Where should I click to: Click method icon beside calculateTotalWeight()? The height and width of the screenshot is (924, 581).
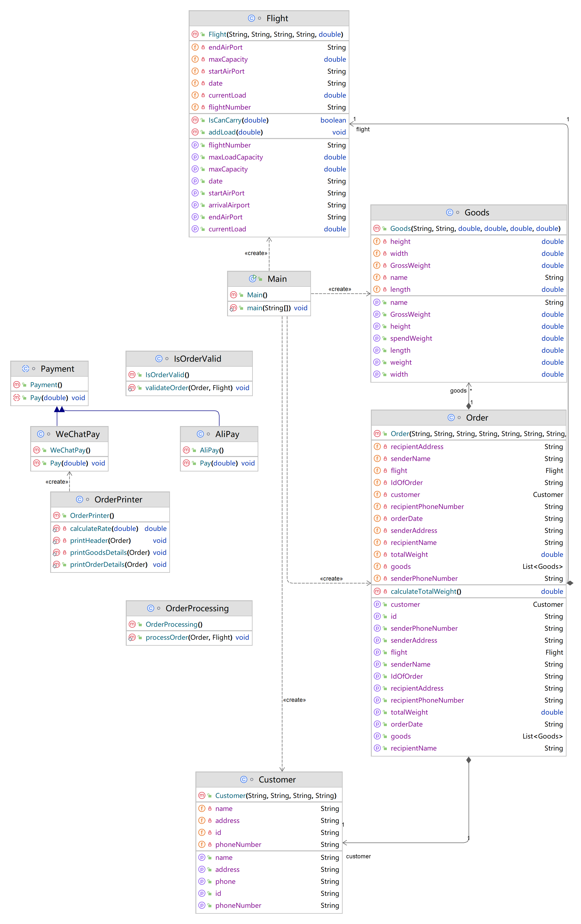click(x=377, y=591)
